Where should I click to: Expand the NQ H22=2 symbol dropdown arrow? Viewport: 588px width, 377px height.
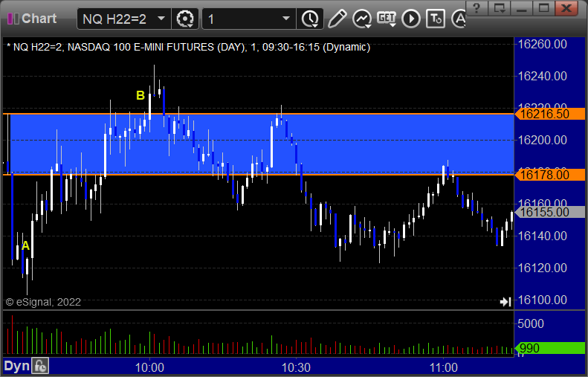click(x=161, y=19)
